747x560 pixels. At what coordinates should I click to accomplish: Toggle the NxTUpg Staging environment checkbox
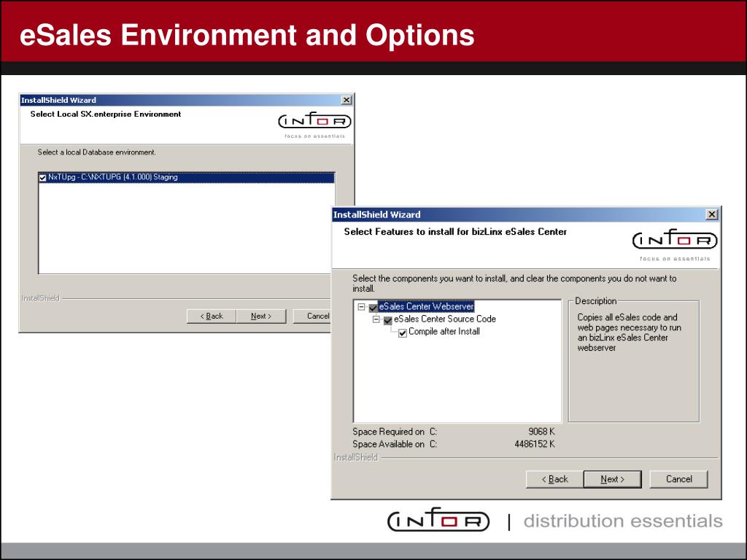tap(42, 178)
